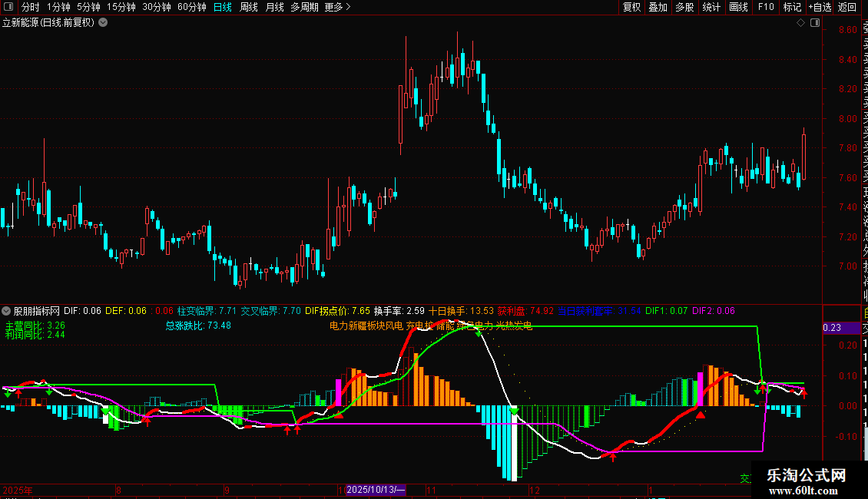Click the 柱变临界: 7.71 value
Viewport: 868px width, 499px height.
tap(207, 311)
